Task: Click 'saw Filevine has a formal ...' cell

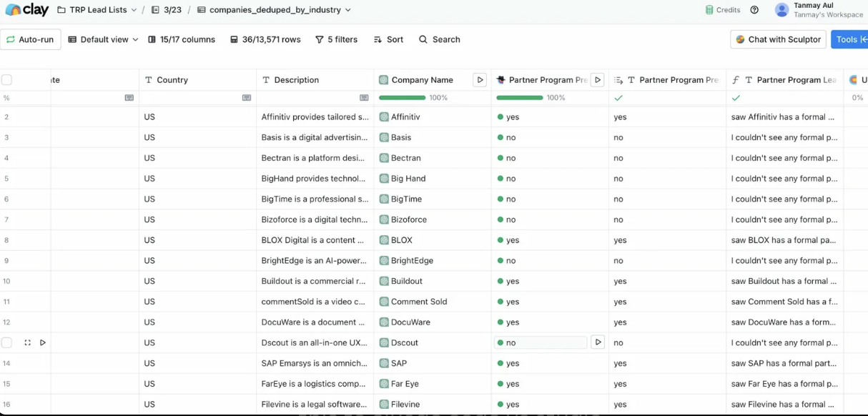Action: (x=784, y=405)
